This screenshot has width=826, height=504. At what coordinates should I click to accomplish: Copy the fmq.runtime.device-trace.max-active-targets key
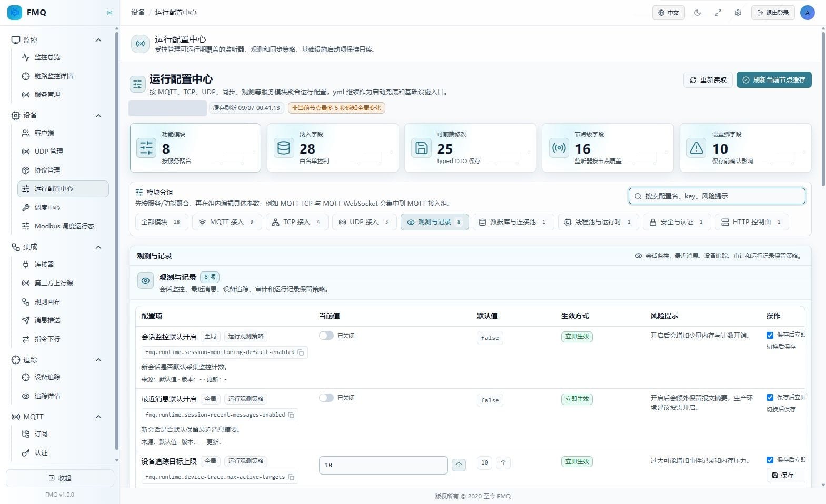[x=291, y=477]
